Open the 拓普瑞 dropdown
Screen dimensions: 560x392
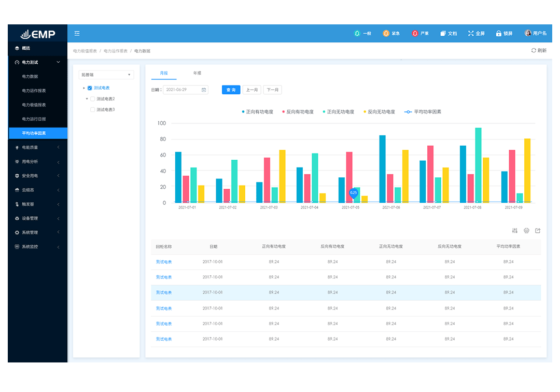106,75
